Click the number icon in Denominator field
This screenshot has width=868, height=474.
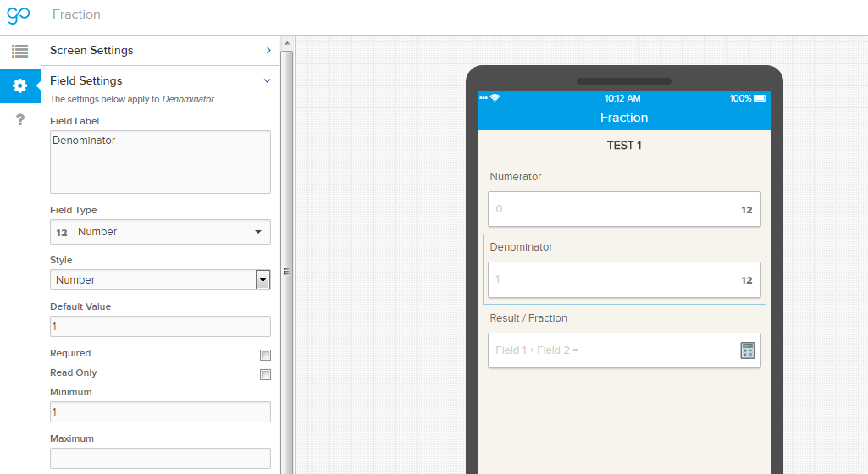pyautogui.click(x=746, y=280)
